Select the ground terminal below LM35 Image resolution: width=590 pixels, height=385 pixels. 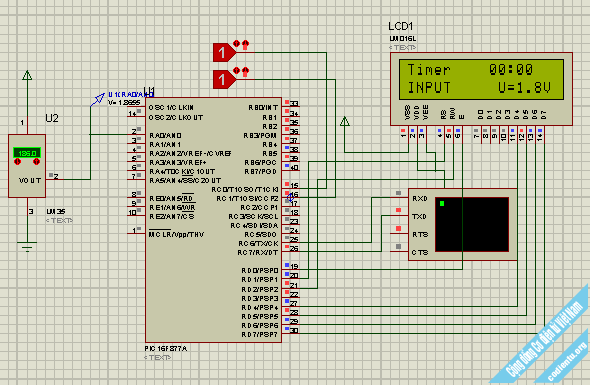pos(27,246)
